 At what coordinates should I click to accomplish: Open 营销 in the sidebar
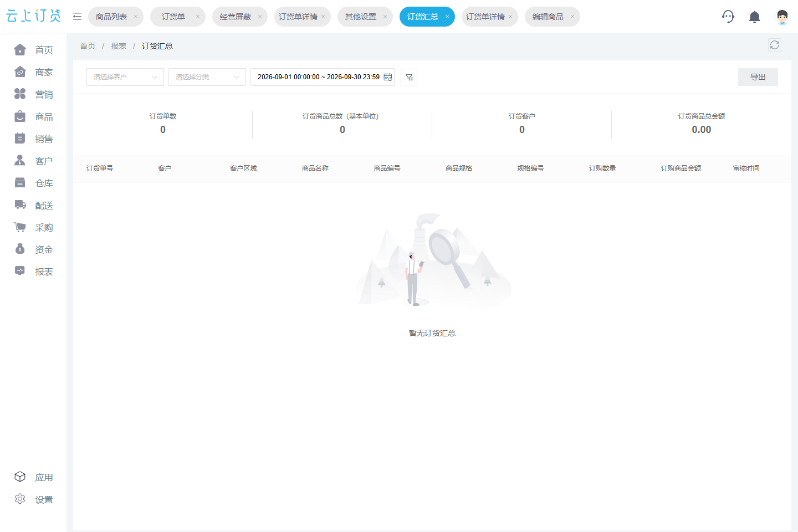33,94
